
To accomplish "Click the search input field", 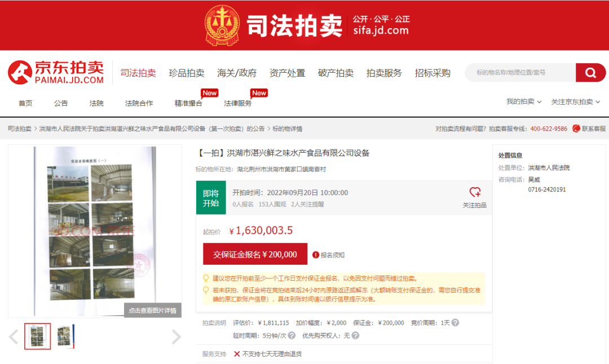I will [520, 73].
